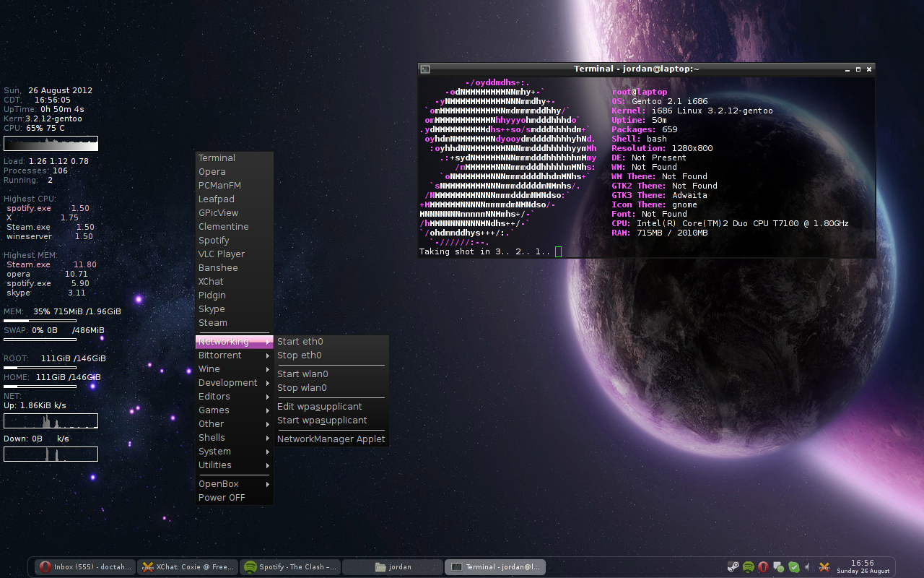
Task: Expand the System submenu
Action: [214, 451]
